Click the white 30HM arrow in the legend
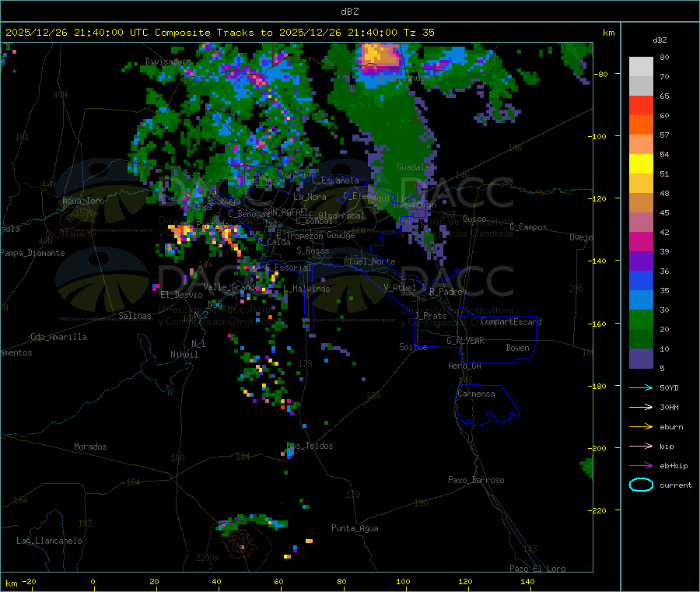700x592 pixels. click(x=641, y=407)
